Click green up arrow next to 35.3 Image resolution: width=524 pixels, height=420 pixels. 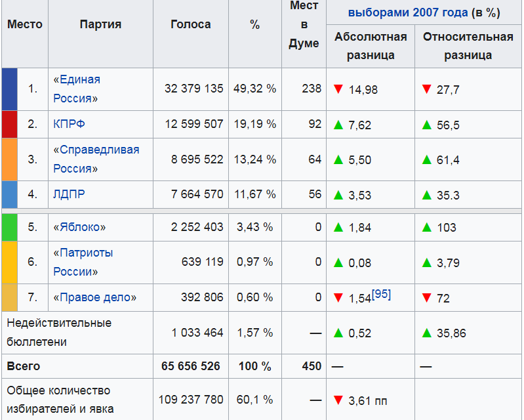[x=426, y=195]
